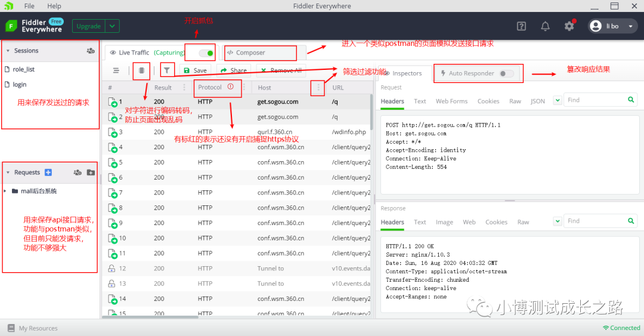Open the li bo account dropdown arrow
Image resolution: width=644 pixels, height=336 pixels.
pyautogui.click(x=630, y=26)
